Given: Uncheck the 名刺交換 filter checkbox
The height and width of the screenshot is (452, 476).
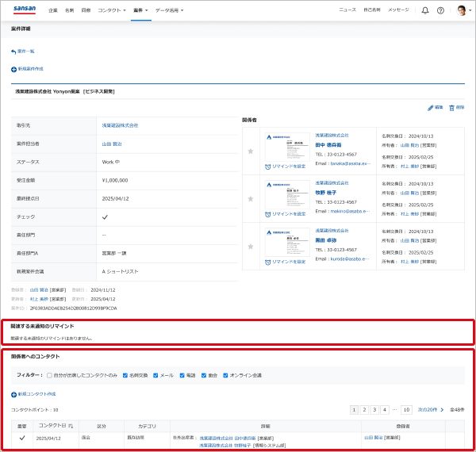Looking at the screenshot, I should coord(125,375).
